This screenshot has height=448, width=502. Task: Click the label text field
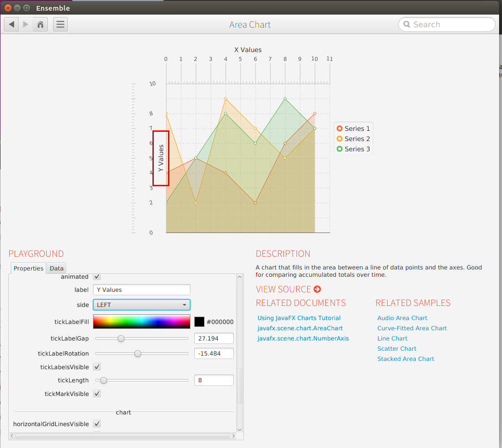(x=141, y=290)
